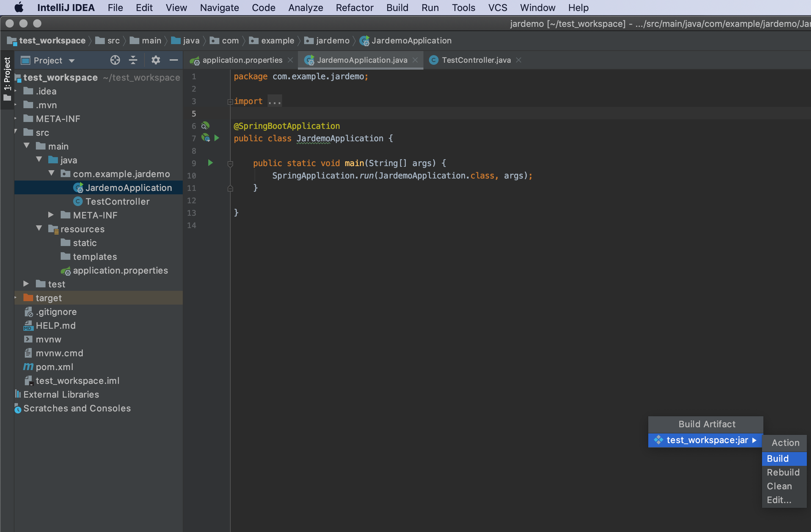
Task: Click the collapse all icon in Project panel
Action: pos(133,60)
